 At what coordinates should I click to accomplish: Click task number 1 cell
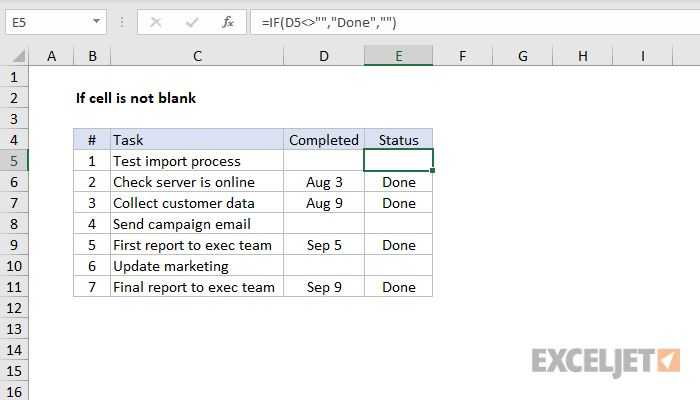click(x=92, y=161)
